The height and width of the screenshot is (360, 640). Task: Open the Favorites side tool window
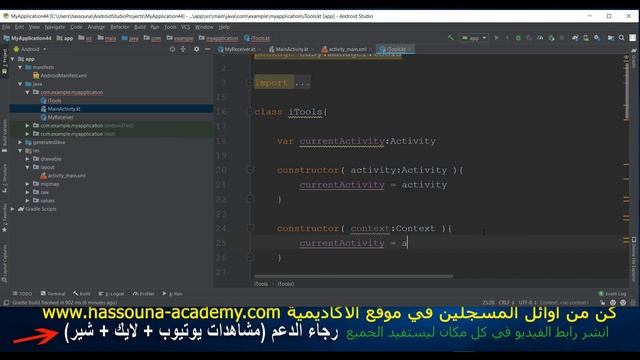tap(4, 218)
